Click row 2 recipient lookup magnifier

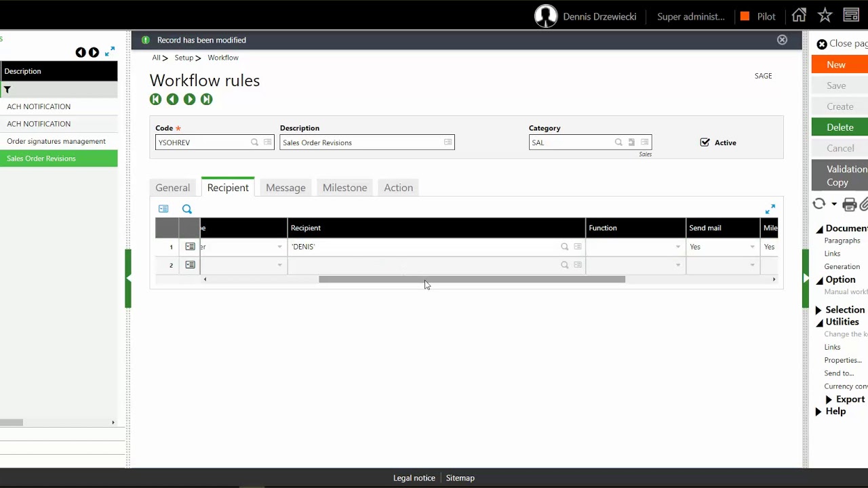coord(564,265)
